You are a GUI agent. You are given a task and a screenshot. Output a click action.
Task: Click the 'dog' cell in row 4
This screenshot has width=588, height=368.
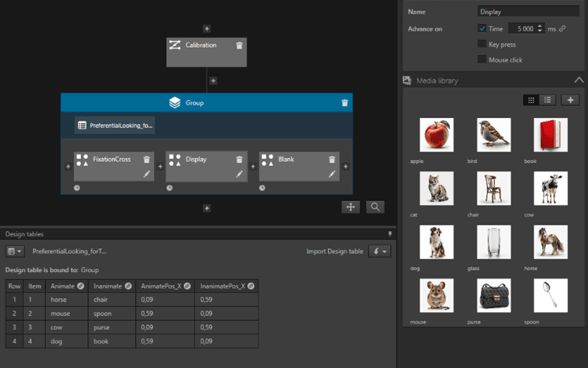(67, 342)
